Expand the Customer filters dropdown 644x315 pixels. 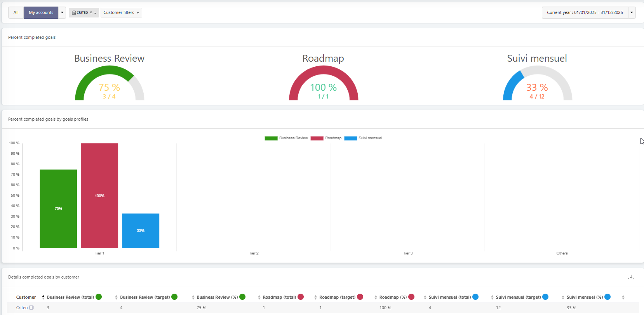[121, 12]
